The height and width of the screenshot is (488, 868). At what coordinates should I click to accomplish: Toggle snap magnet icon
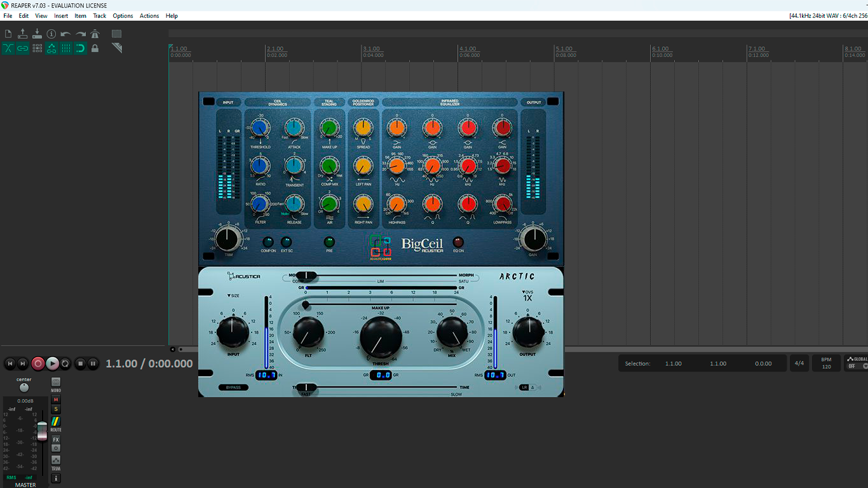pyautogui.click(x=81, y=48)
